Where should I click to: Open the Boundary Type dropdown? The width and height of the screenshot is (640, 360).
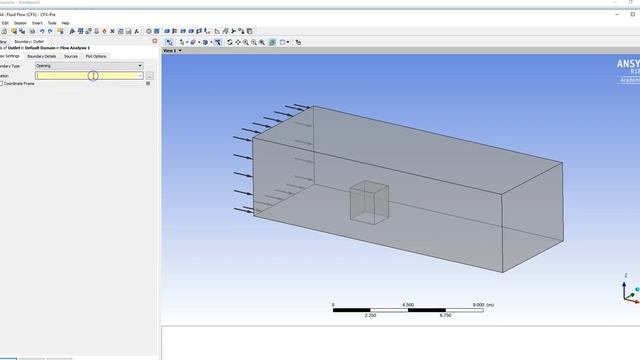[x=89, y=66]
